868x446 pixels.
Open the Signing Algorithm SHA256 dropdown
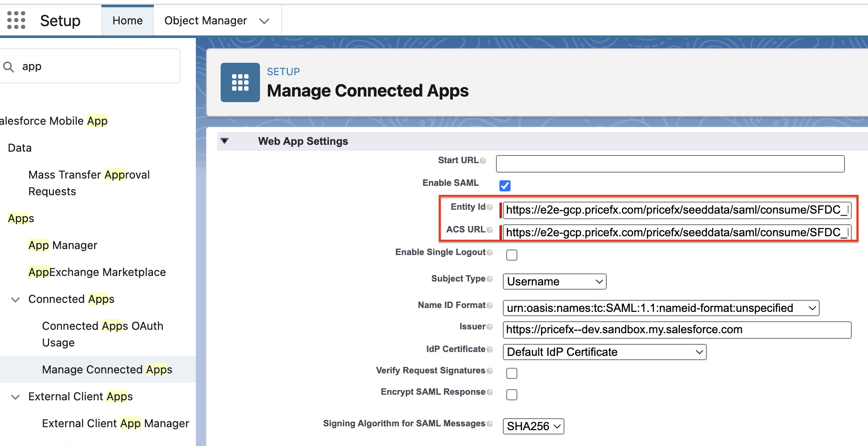(533, 426)
